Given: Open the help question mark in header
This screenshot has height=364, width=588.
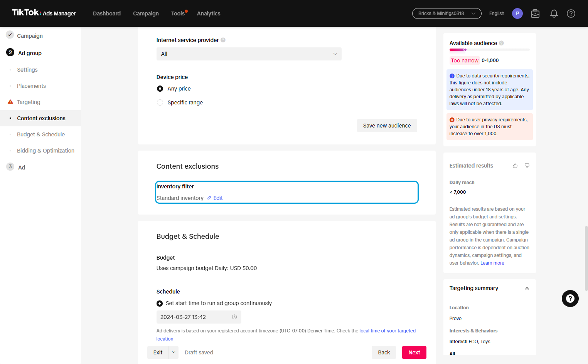Looking at the screenshot, I should pyautogui.click(x=571, y=13).
